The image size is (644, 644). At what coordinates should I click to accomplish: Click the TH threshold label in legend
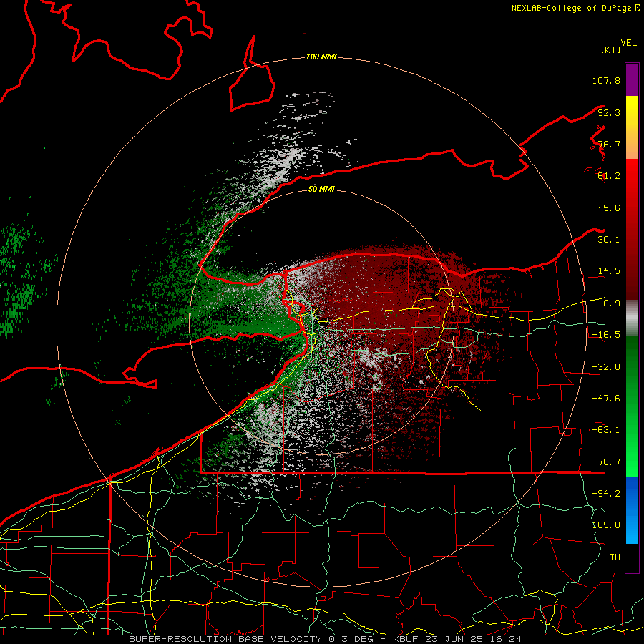click(615, 557)
